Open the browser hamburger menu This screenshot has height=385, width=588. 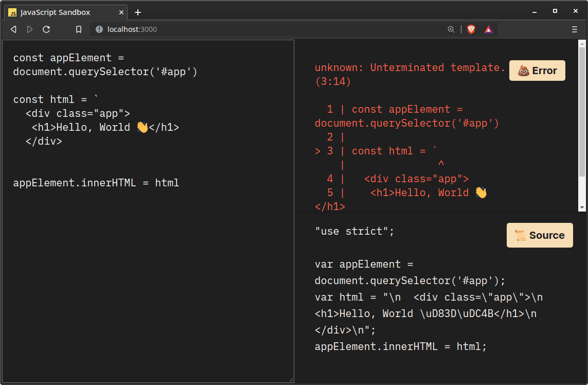(575, 29)
